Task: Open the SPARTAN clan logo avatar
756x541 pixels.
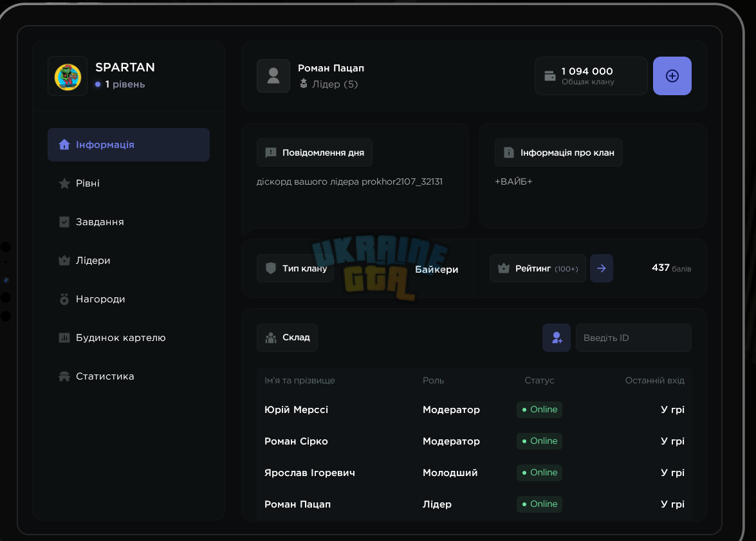Action: [x=68, y=76]
